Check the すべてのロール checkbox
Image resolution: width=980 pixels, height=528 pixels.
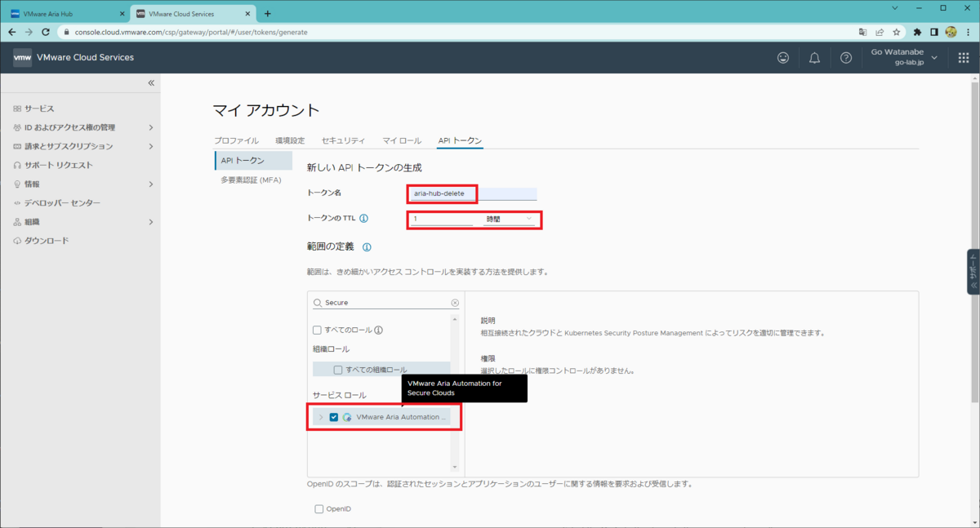point(318,331)
